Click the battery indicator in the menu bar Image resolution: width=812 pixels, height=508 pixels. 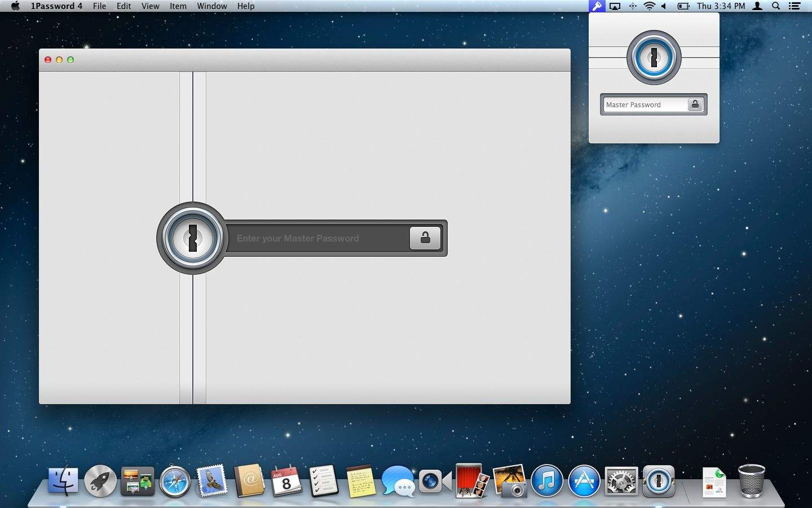[x=683, y=6]
